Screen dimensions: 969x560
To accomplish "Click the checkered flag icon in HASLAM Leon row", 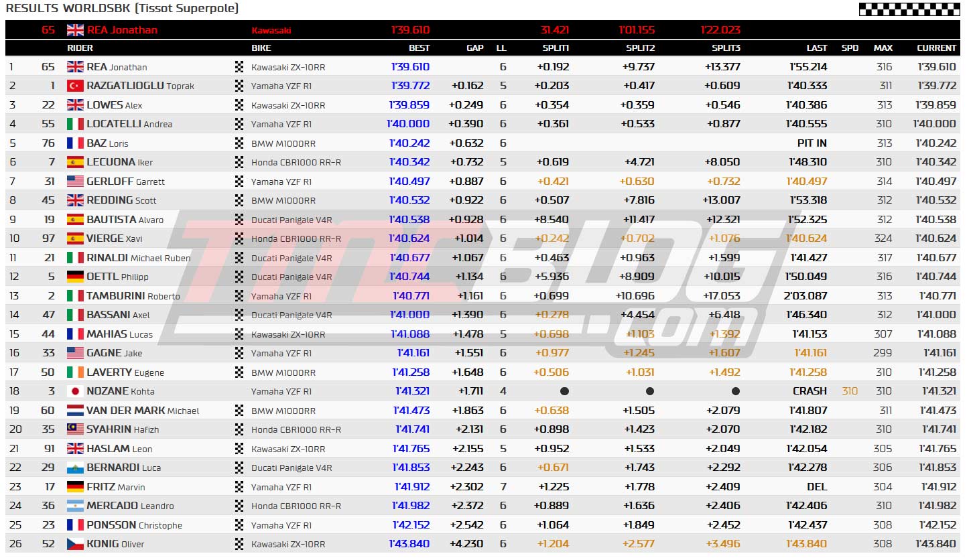I will (239, 449).
